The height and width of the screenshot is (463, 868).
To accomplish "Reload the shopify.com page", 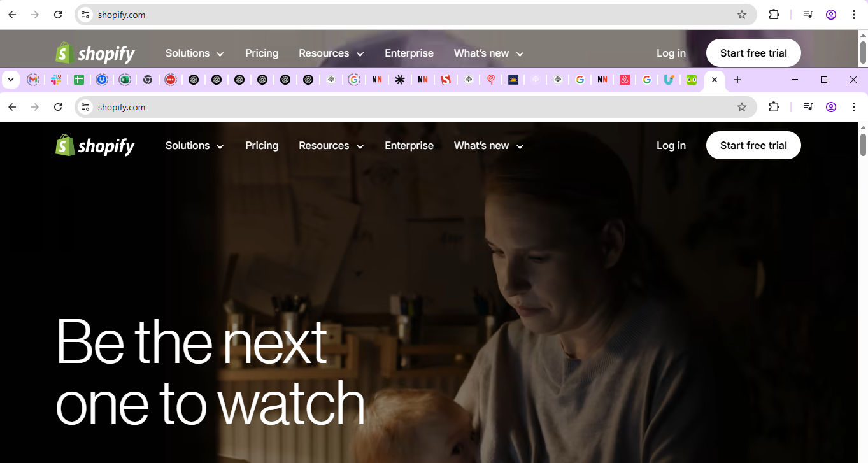I will point(57,107).
